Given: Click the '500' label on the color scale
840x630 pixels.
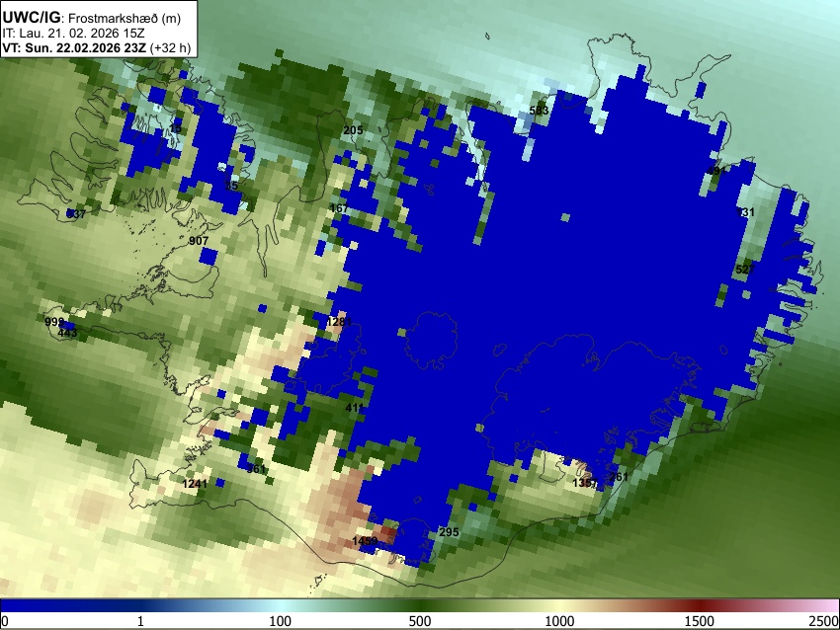Looking at the screenshot, I should [419, 621].
